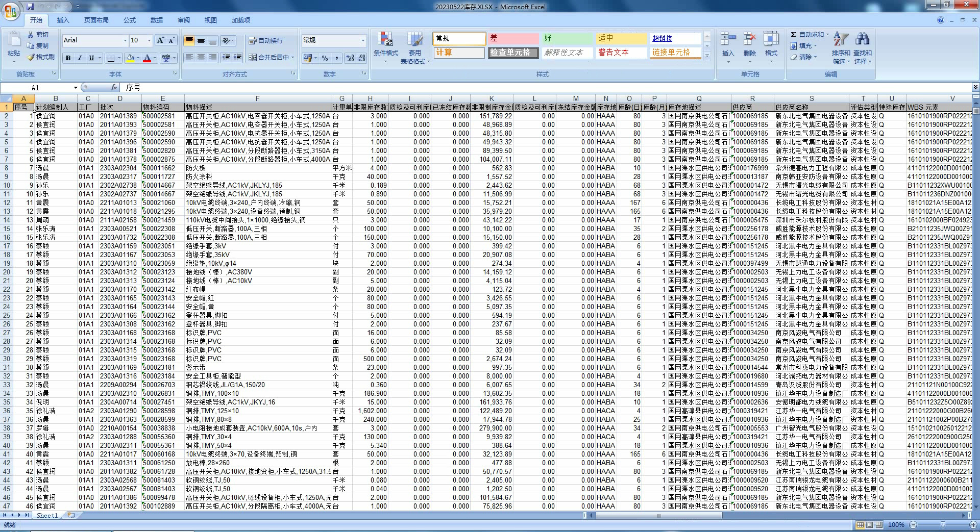Click the Cut scissors icon
The height and width of the screenshot is (532, 980).
pyautogui.click(x=31, y=35)
